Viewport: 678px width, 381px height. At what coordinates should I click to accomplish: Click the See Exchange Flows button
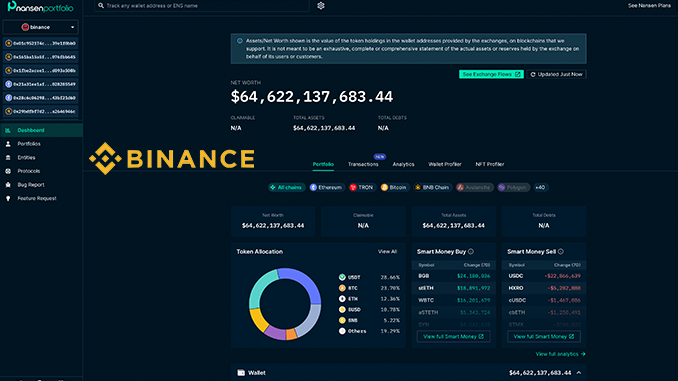(x=491, y=74)
